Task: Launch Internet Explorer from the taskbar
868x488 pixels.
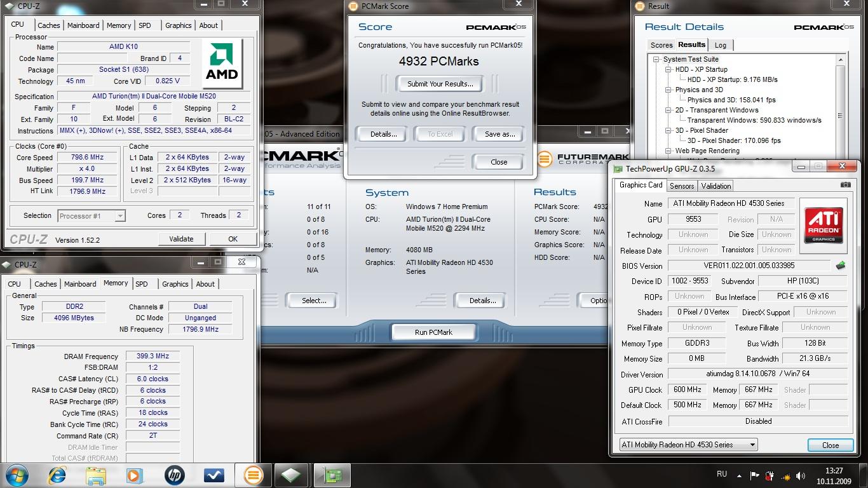Action: (58, 475)
